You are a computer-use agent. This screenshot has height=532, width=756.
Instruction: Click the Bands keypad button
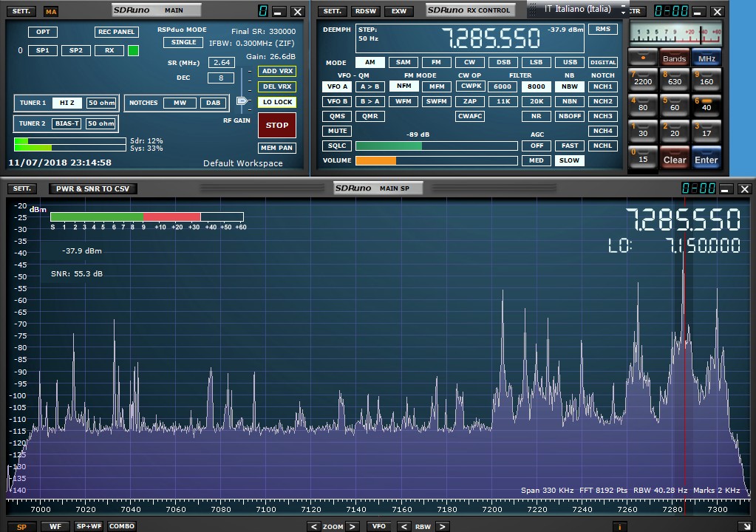(x=674, y=58)
